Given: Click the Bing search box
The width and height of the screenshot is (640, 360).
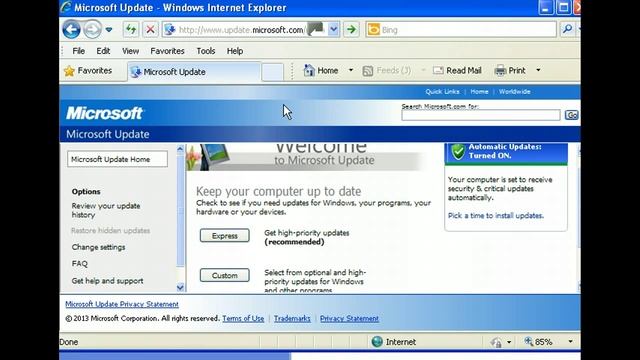Looking at the screenshot, I should (x=461, y=30).
